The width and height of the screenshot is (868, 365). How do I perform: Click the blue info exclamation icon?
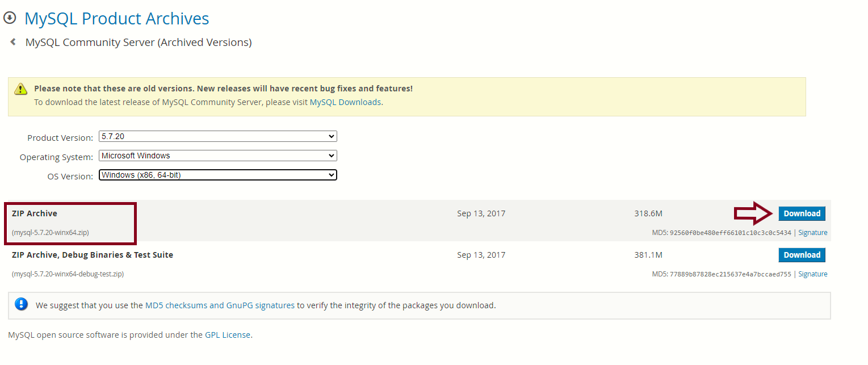(22, 304)
